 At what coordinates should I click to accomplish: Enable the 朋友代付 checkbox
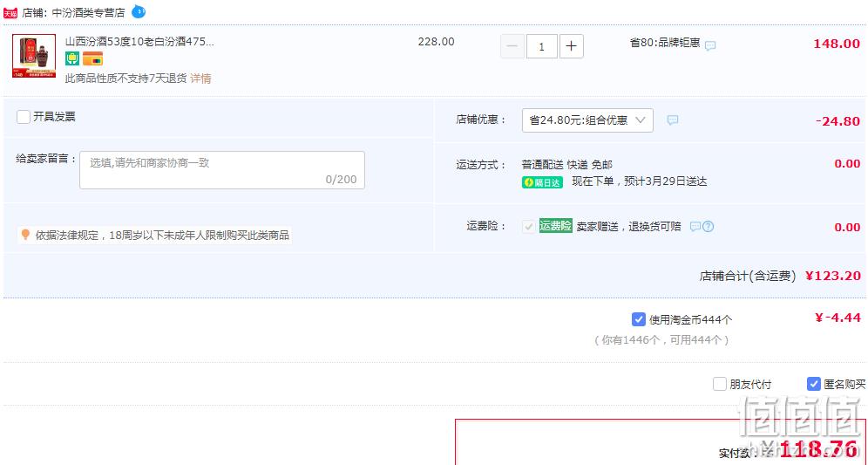pyautogui.click(x=719, y=384)
